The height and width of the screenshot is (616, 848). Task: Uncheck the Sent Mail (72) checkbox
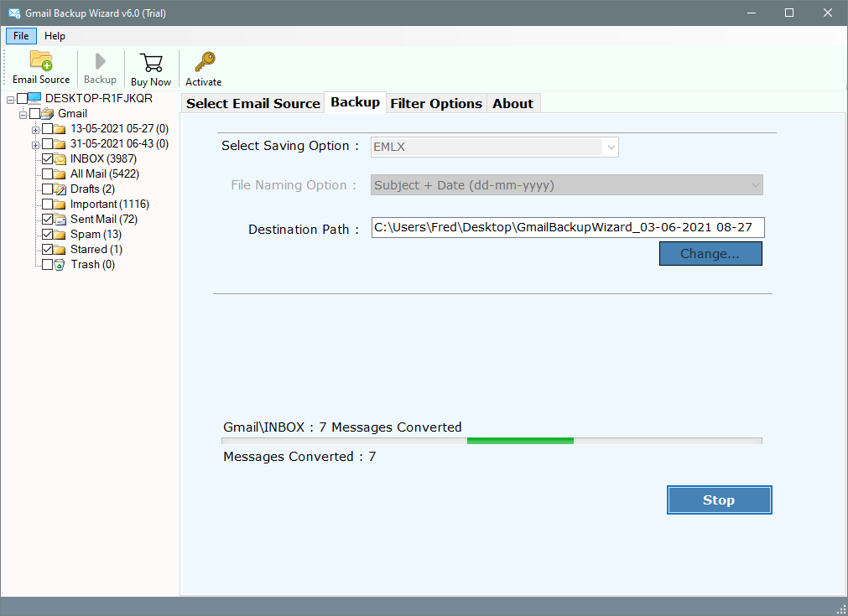[x=48, y=220]
